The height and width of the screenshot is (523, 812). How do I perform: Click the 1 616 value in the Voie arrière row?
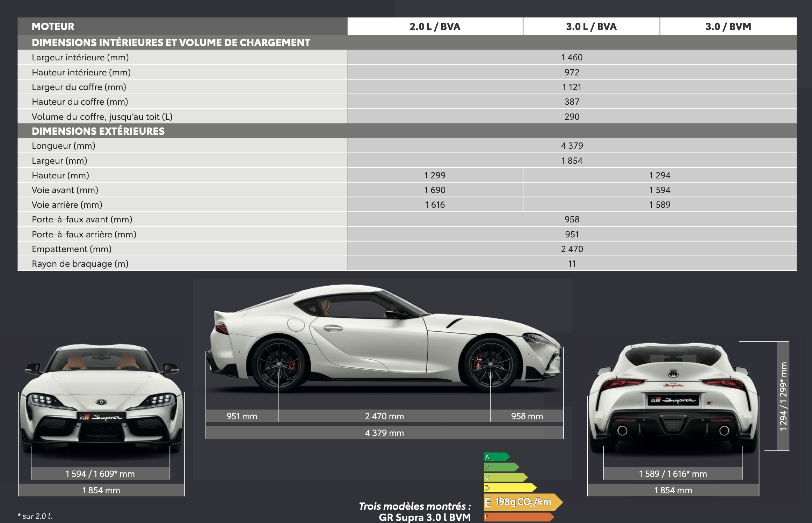435,205
